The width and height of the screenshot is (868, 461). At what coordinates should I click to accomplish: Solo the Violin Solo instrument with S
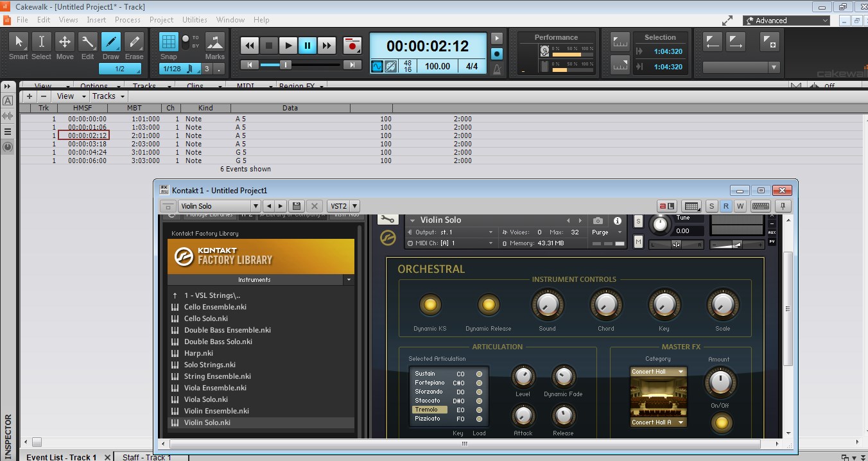click(x=638, y=222)
